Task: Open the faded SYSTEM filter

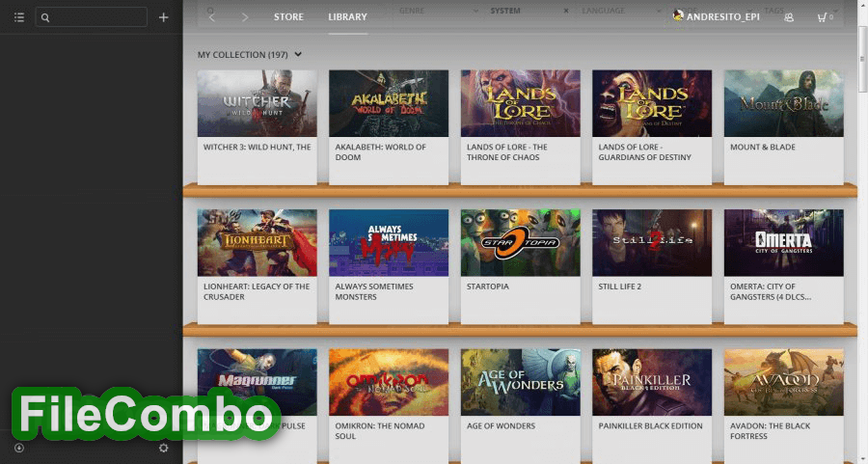Action: 505,11
